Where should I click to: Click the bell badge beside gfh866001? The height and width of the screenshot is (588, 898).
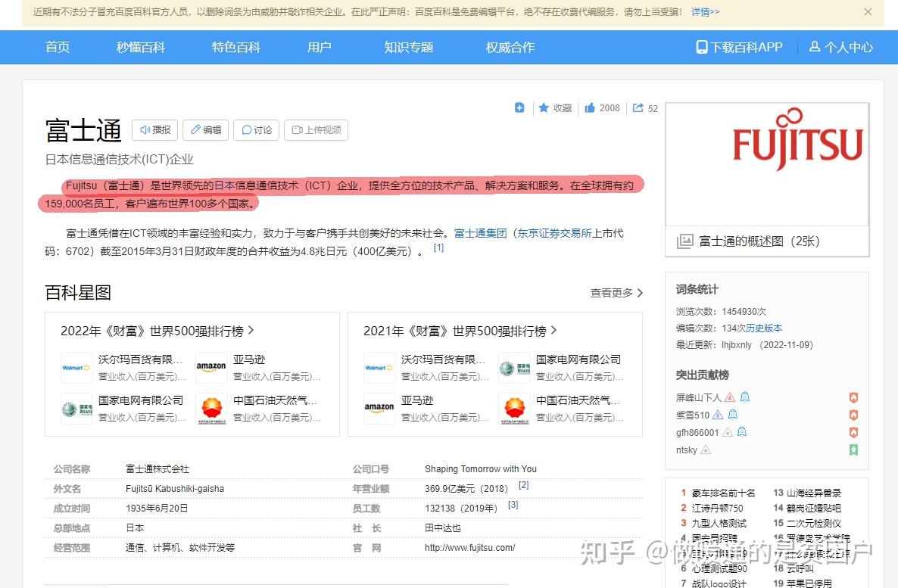[742, 431]
